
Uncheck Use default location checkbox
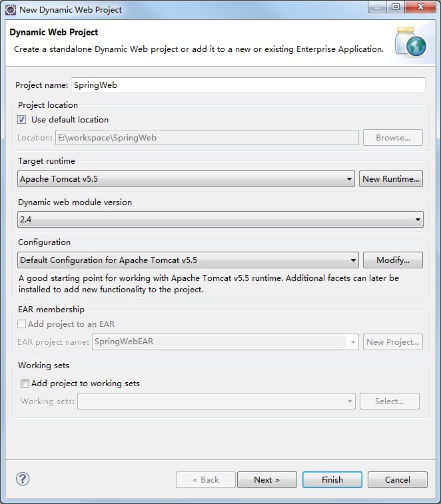tap(22, 120)
